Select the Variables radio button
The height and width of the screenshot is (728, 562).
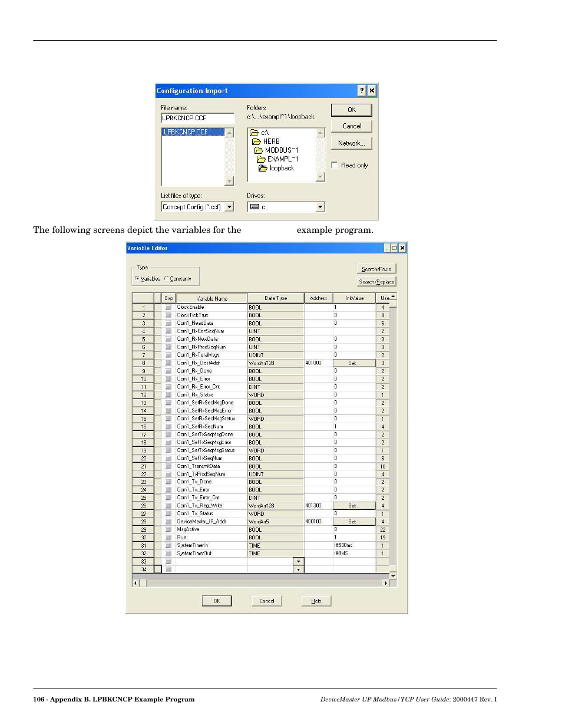[137, 278]
